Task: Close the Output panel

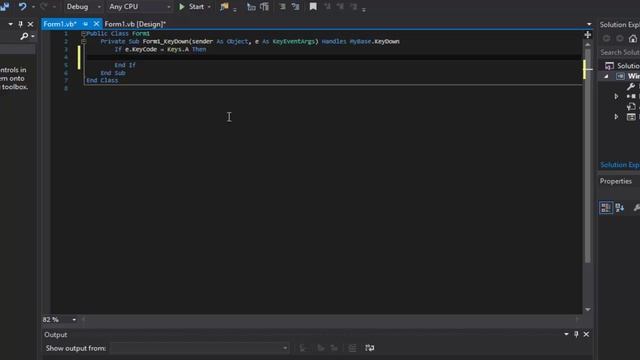Action: 586,334
